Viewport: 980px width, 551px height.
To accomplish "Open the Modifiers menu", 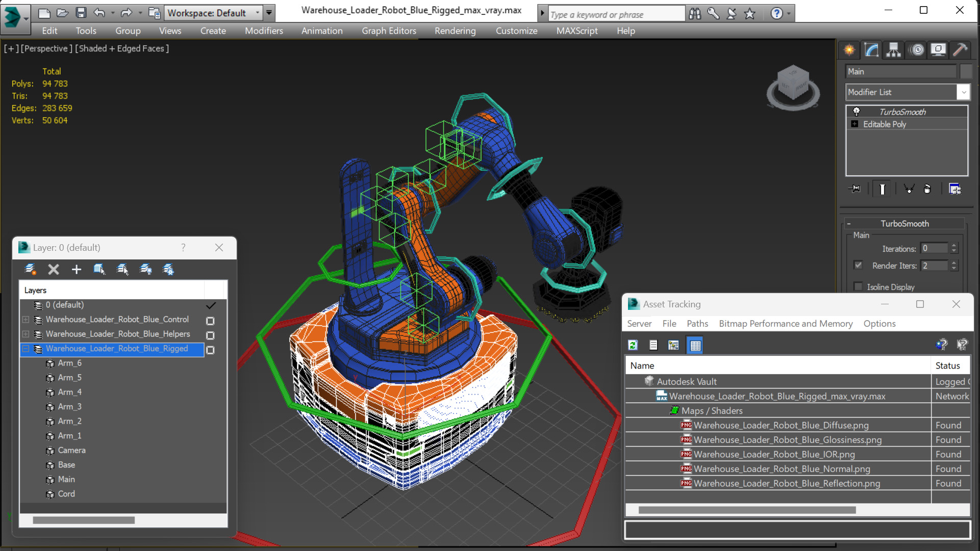I will click(264, 31).
